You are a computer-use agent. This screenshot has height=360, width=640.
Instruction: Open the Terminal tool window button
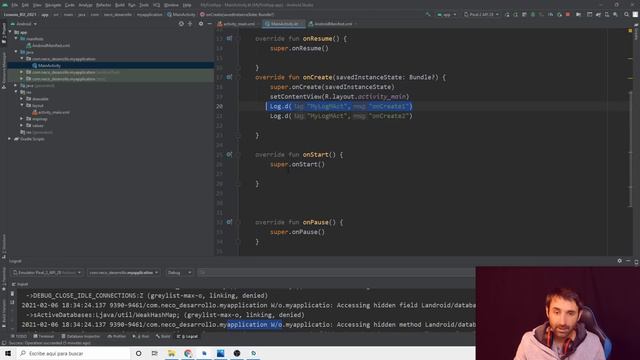point(44,336)
